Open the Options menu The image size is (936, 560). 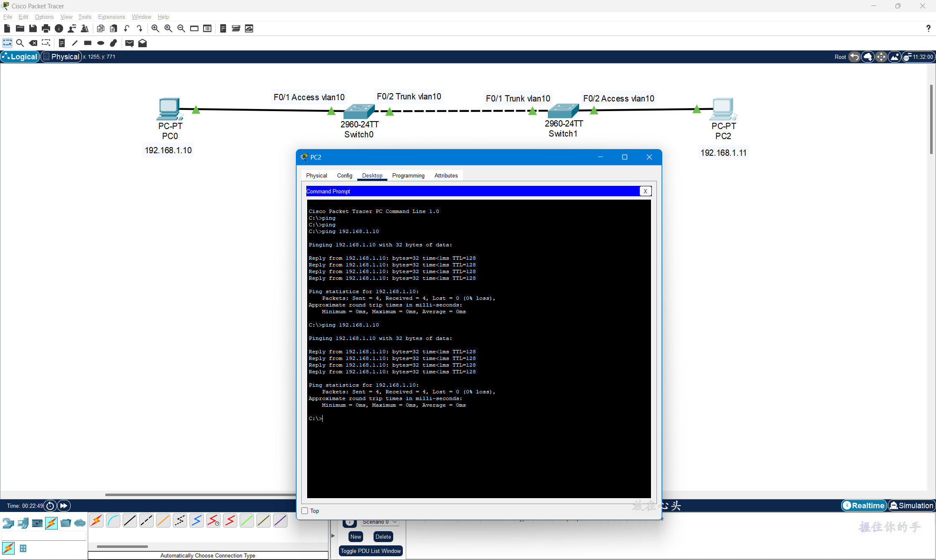44,17
